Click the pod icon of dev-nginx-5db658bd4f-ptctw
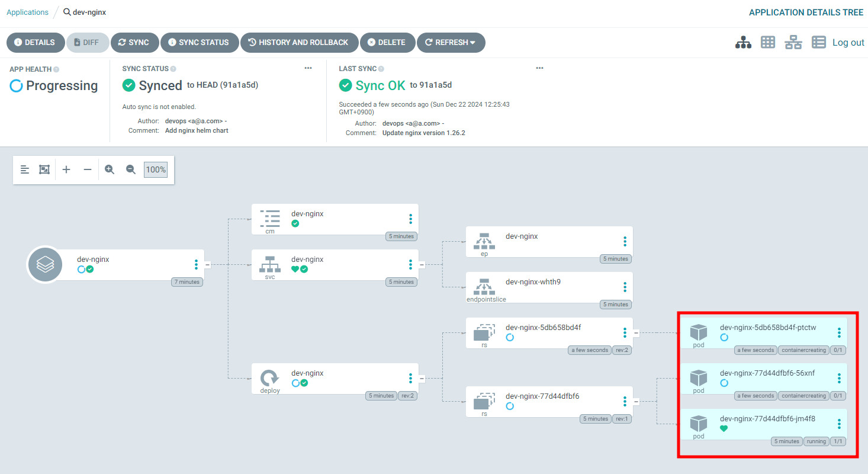Image resolution: width=868 pixels, height=474 pixels. point(699,332)
